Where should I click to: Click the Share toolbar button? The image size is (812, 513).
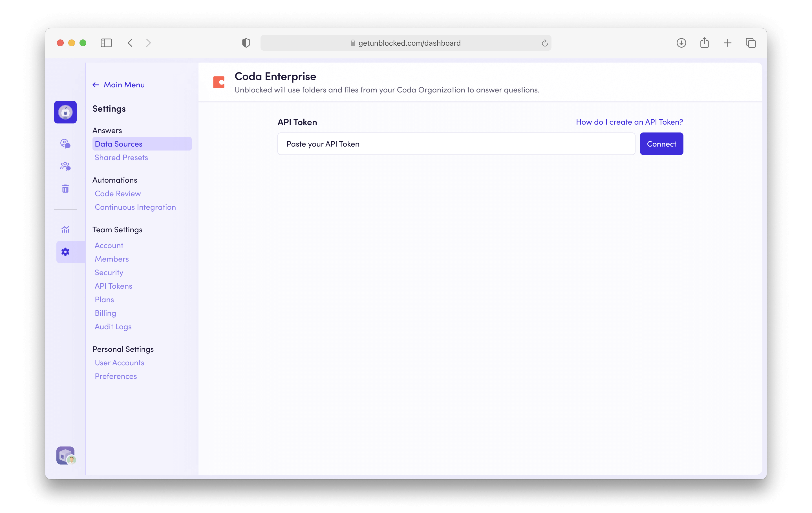click(x=704, y=43)
